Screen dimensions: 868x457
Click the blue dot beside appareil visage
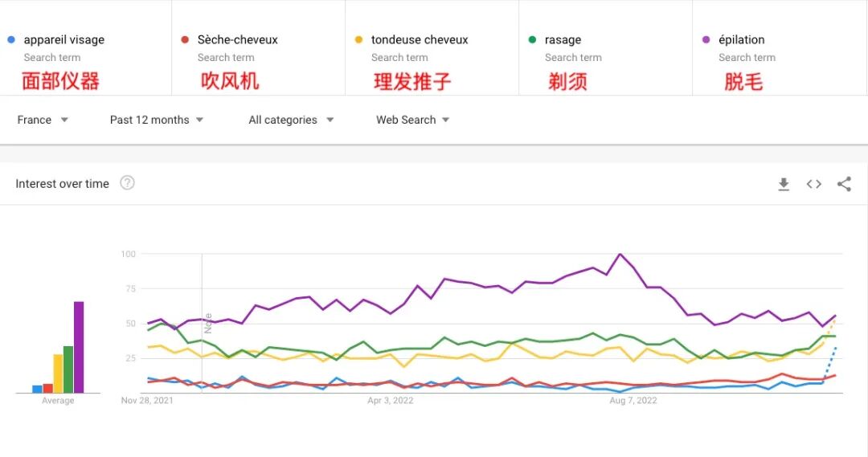pos(10,39)
